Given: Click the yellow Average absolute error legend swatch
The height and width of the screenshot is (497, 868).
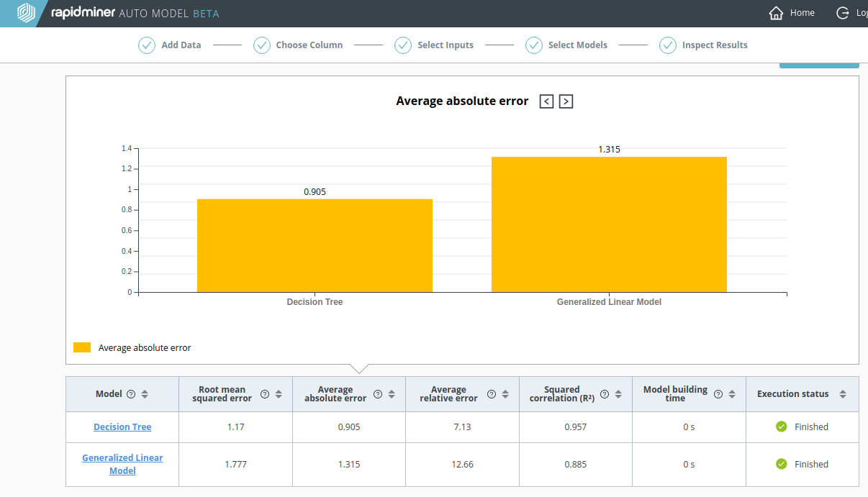Looking at the screenshot, I should (x=82, y=347).
